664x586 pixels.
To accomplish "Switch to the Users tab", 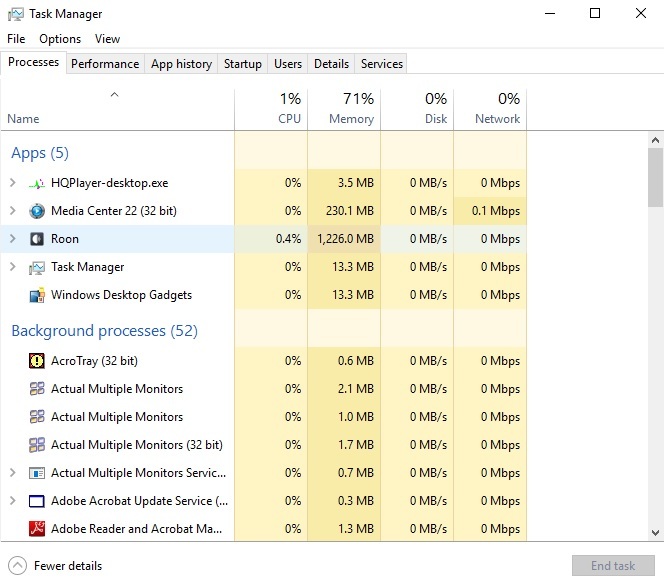I will click(288, 64).
